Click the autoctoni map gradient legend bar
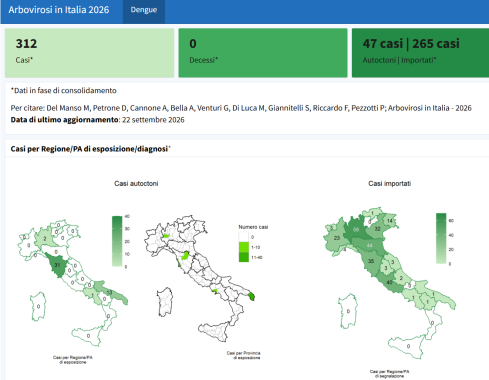The image size is (489, 380). click(x=117, y=241)
